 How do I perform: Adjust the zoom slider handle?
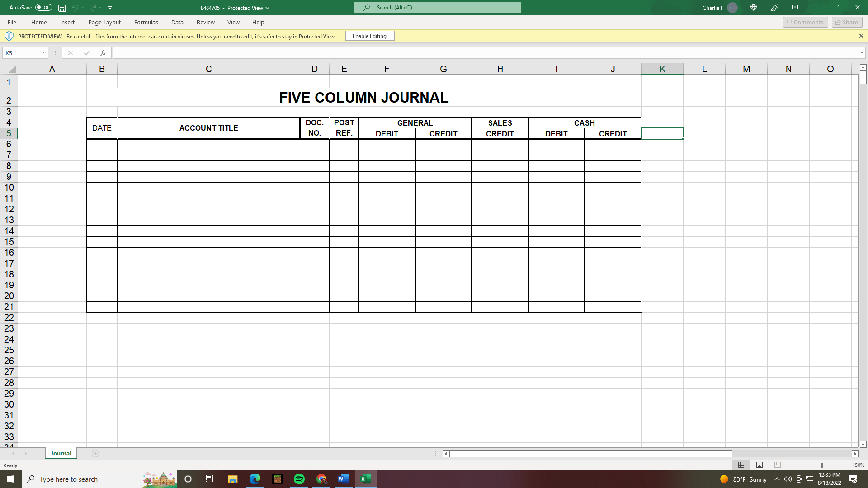coord(821,465)
